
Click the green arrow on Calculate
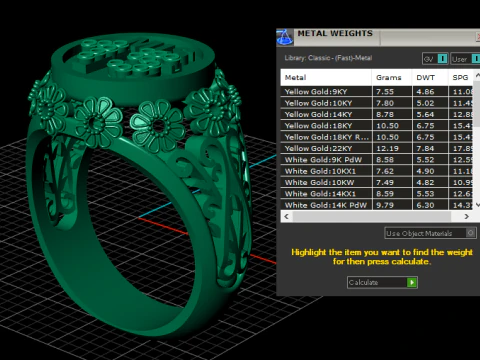click(x=412, y=282)
